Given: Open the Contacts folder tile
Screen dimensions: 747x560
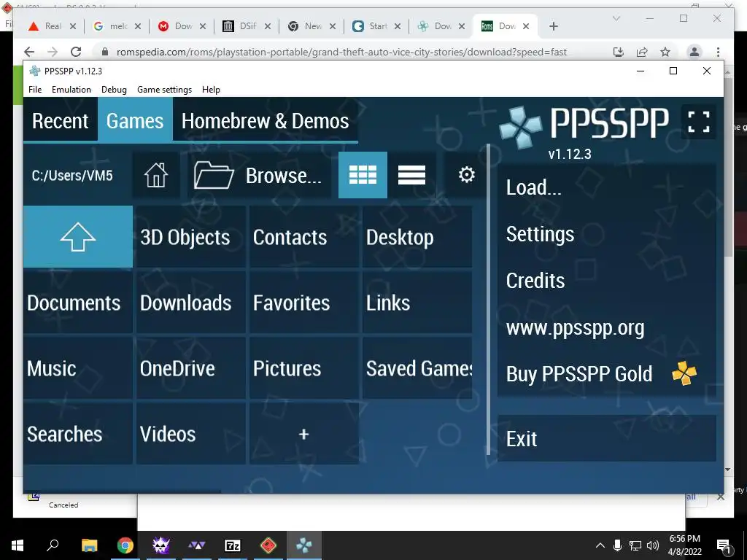Looking at the screenshot, I should coord(304,237).
